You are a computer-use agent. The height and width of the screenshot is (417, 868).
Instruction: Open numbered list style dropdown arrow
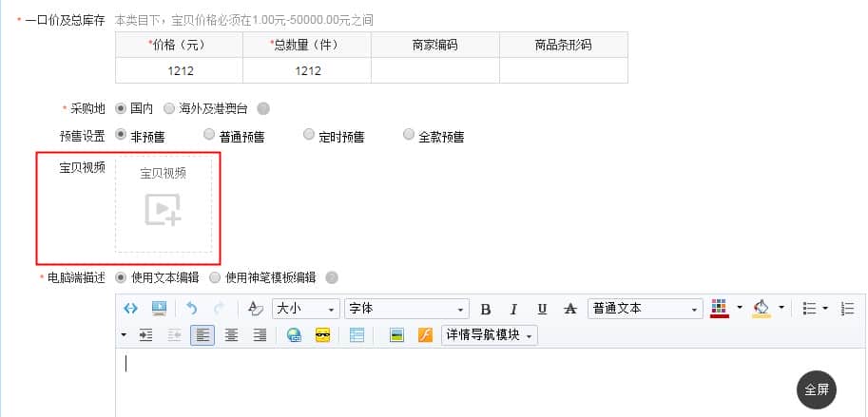pos(124,335)
